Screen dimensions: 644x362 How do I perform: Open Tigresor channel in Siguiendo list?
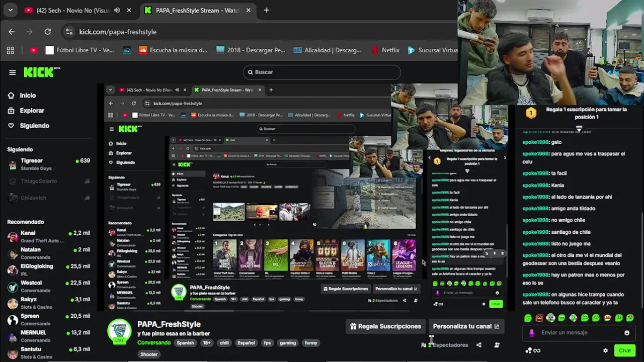pos(48,164)
